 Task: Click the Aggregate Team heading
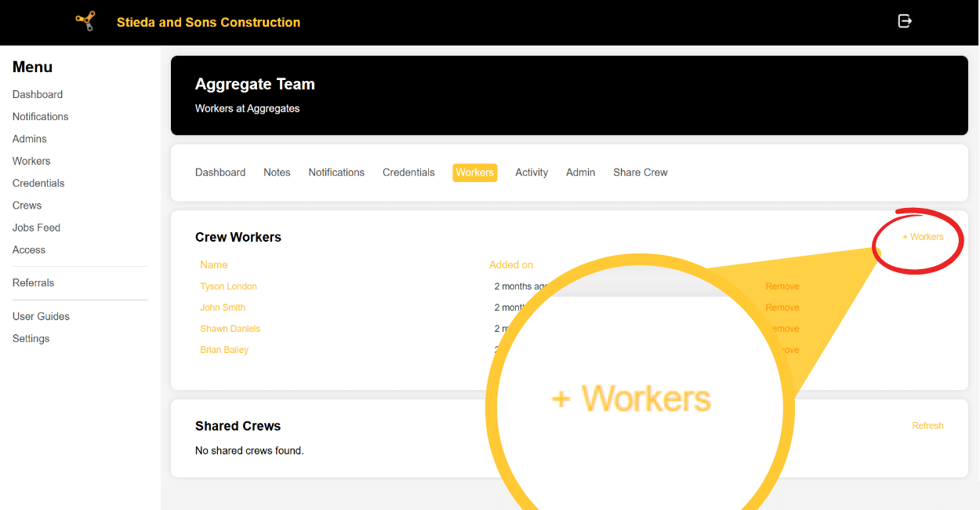pyautogui.click(x=255, y=84)
